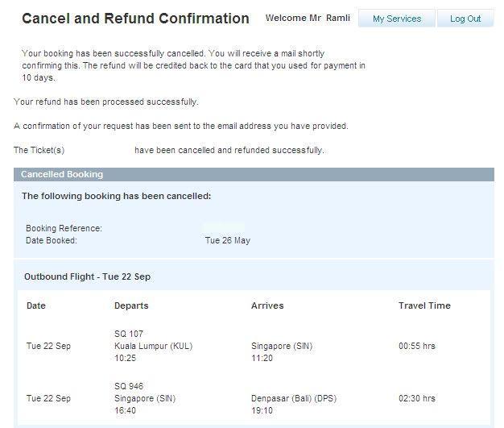
Task: Click the Outbound Flight - Tue 22 Sep heading
Action: (88, 276)
